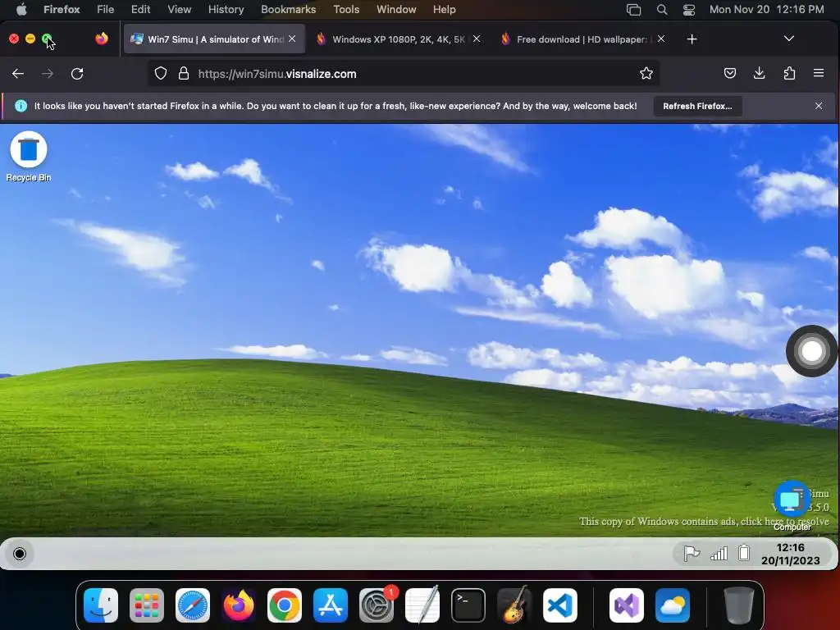Click the Stage Manager menu bar icon

[x=634, y=10]
